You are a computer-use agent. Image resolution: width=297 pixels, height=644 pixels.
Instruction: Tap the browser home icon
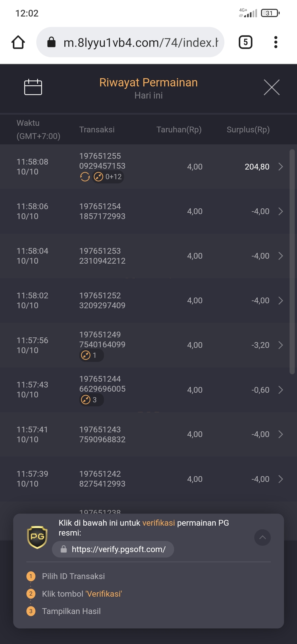[18, 42]
